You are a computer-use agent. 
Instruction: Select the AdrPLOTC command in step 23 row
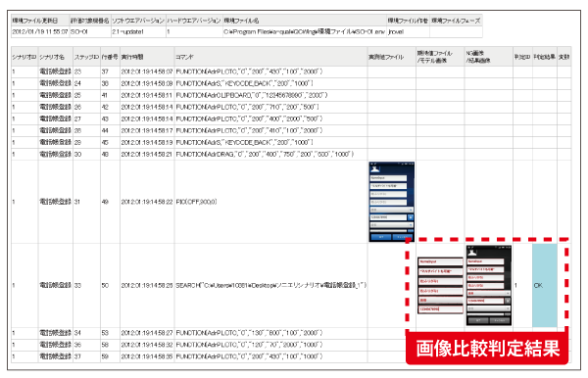pos(270,71)
